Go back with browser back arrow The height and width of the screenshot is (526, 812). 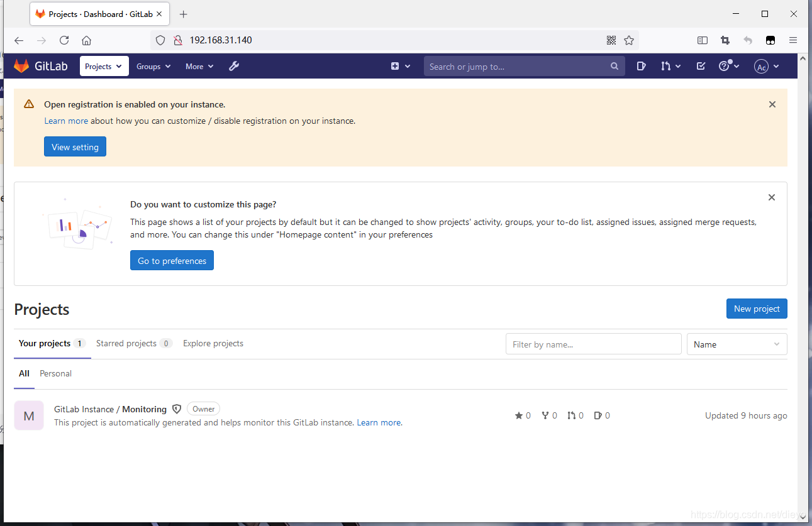(x=19, y=40)
